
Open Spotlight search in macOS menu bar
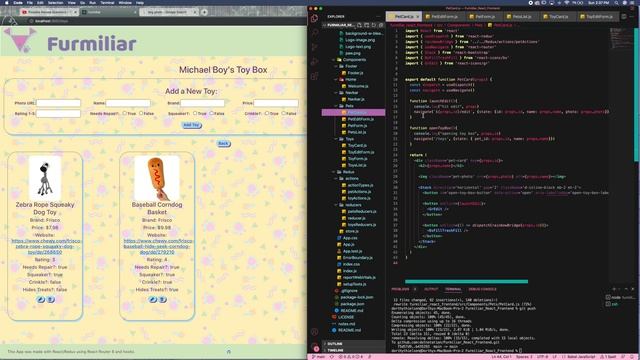click(616, 2)
